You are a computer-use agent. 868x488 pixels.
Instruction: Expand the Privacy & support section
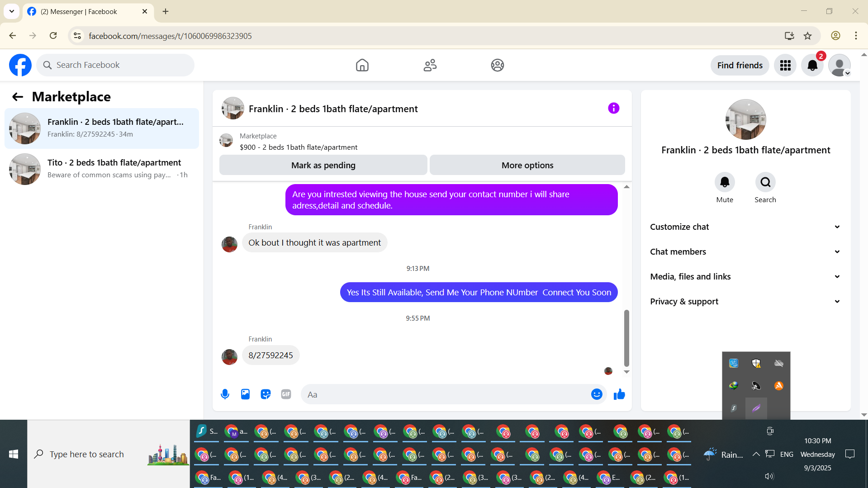pyautogui.click(x=745, y=302)
